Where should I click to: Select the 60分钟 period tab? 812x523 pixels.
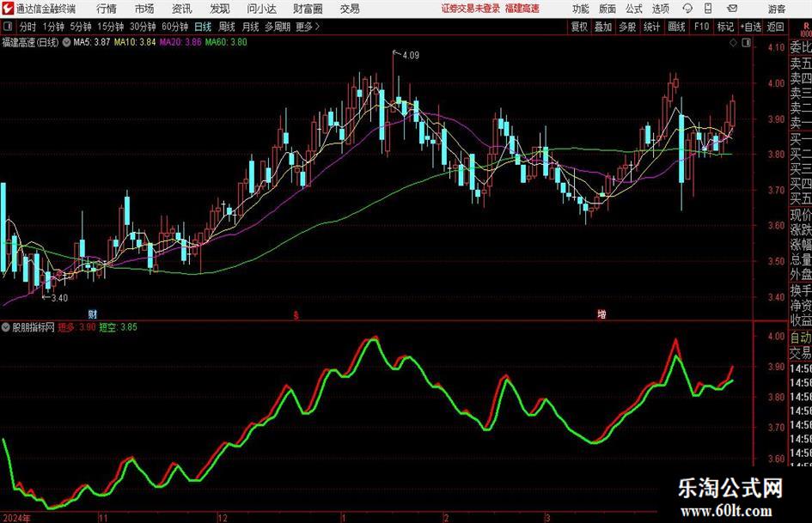click(x=175, y=27)
